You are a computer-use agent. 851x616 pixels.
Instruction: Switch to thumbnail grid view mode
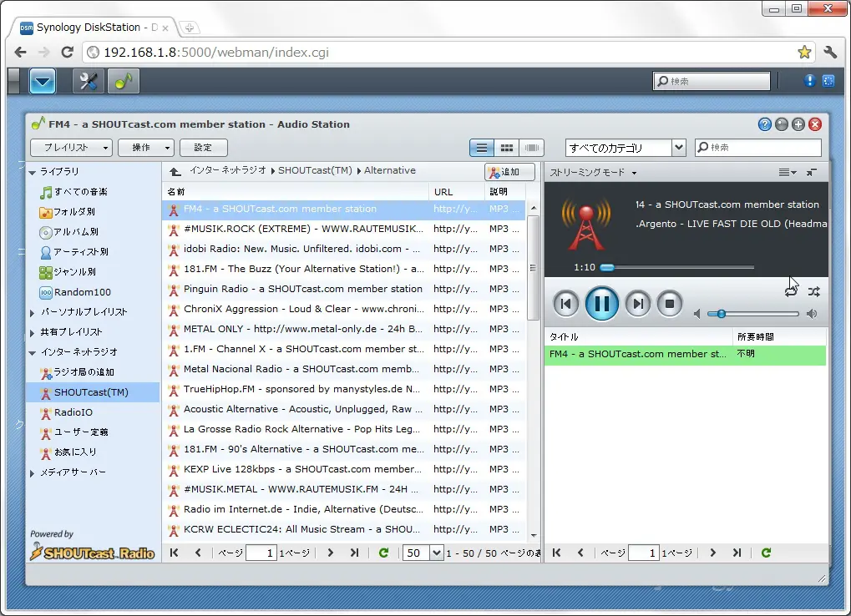coord(506,148)
